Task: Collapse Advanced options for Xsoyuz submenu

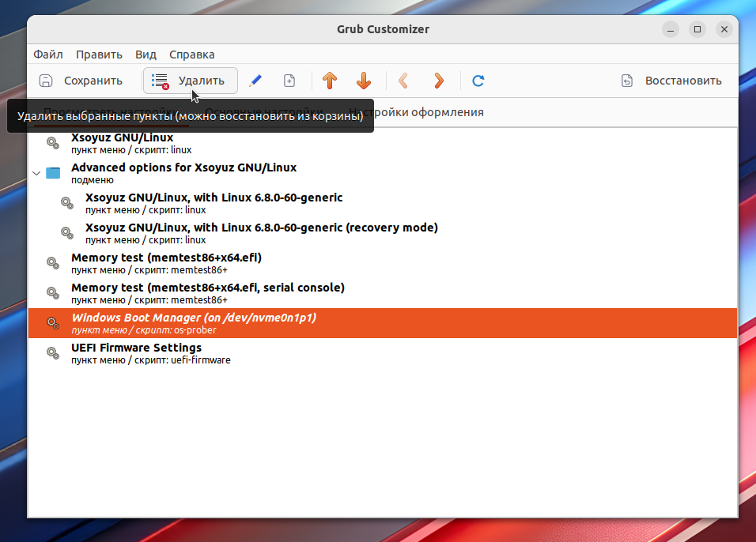Action: (x=36, y=173)
